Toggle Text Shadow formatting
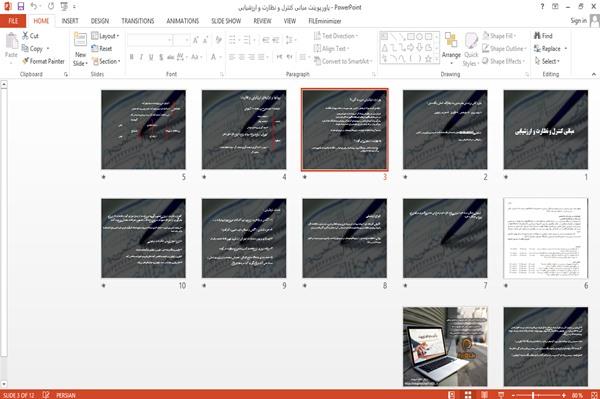600x399 pixels. tap(161, 57)
